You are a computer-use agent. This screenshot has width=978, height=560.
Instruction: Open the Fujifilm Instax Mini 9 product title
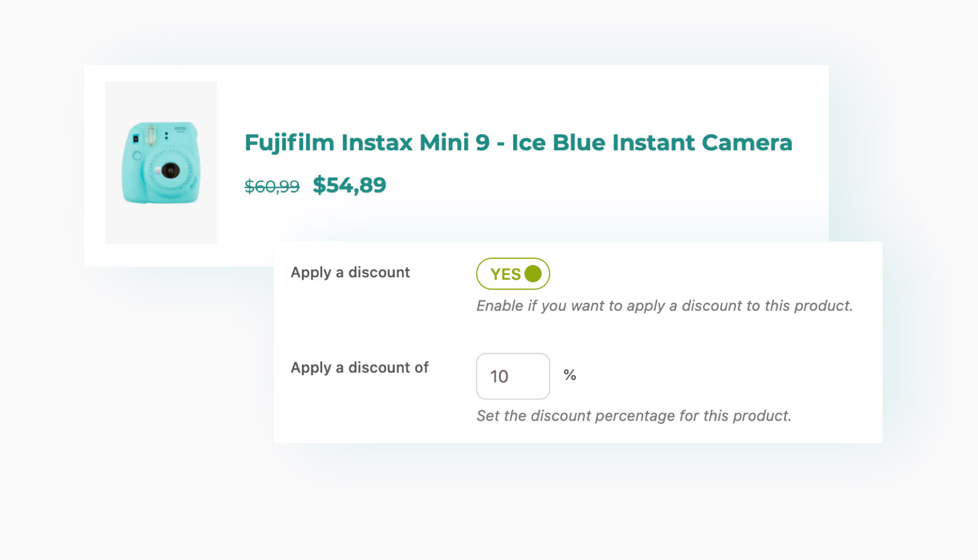518,143
